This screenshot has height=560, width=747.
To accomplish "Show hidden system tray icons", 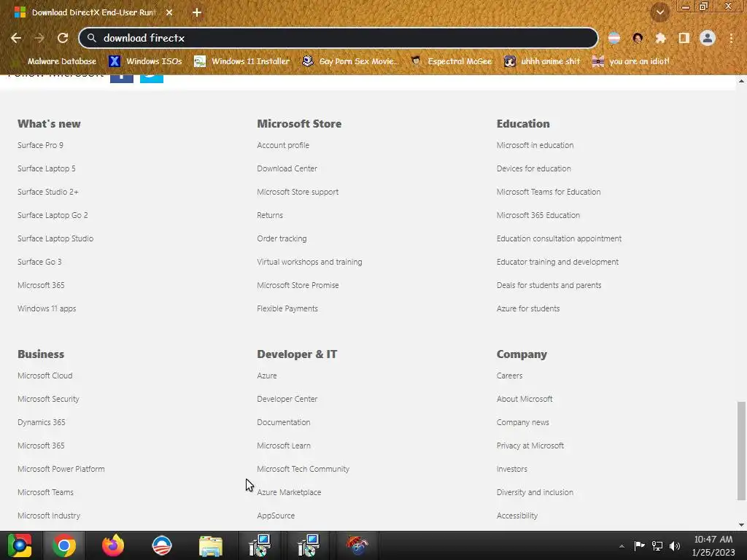I will point(622,546).
